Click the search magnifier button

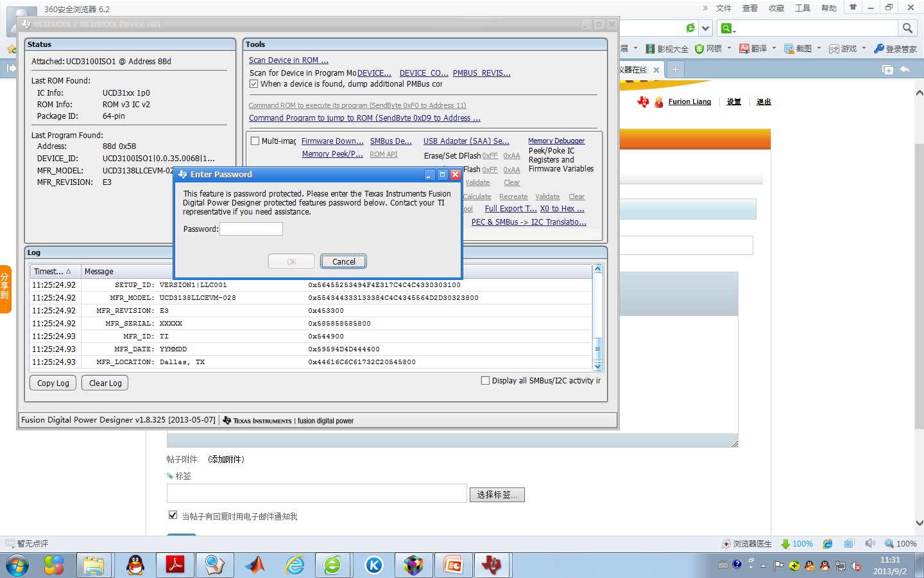tap(907, 28)
